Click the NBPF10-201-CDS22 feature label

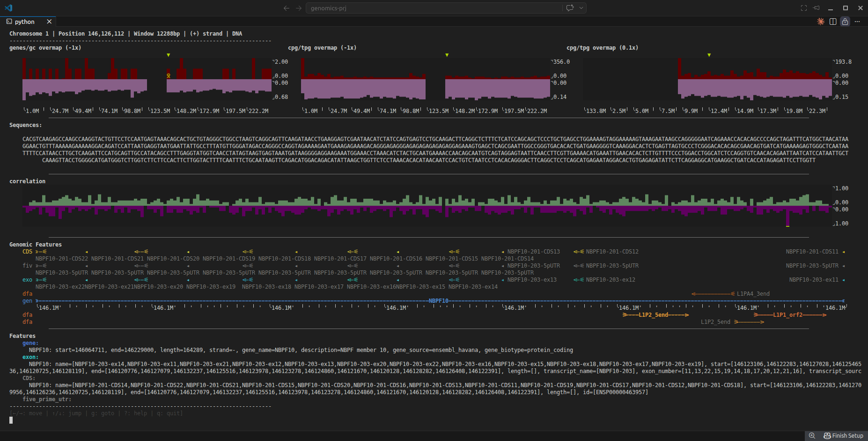click(62, 259)
